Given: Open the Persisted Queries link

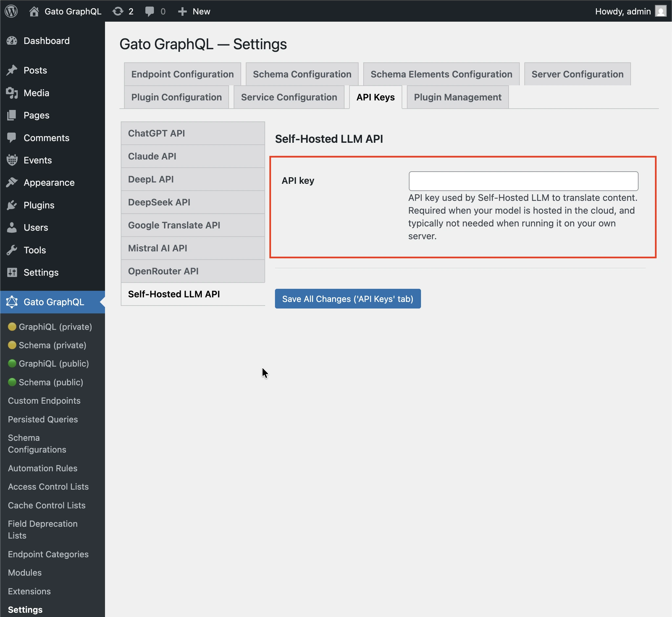Looking at the screenshot, I should (42, 419).
